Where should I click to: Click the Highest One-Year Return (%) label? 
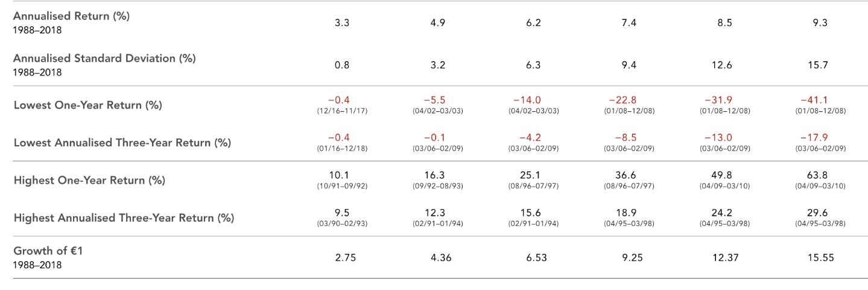pyautogui.click(x=89, y=181)
